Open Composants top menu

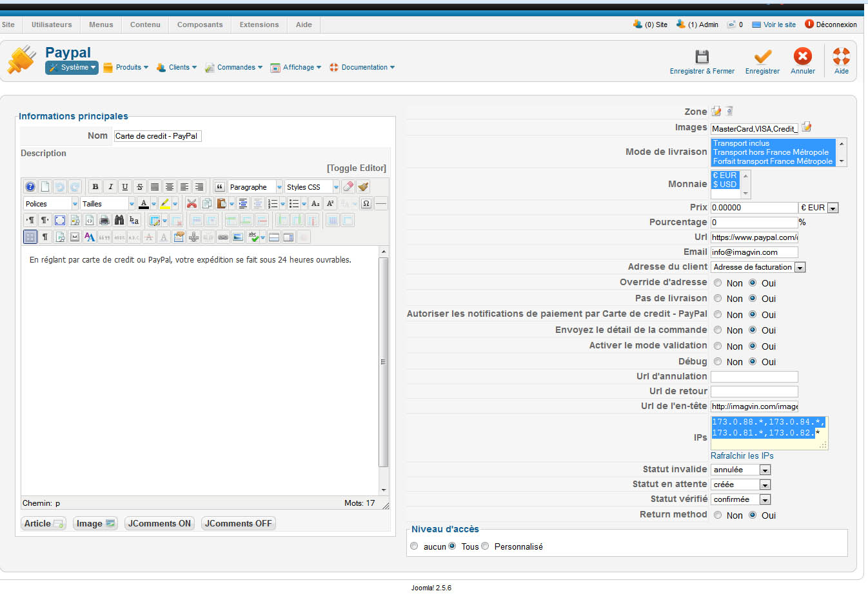point(200,25)
